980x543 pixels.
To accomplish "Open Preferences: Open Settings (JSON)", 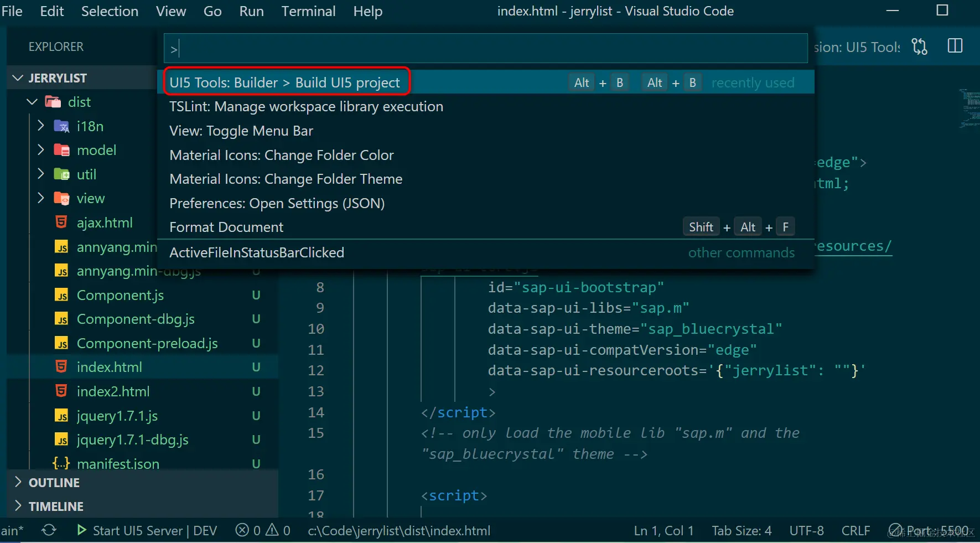I will (486, 203).
